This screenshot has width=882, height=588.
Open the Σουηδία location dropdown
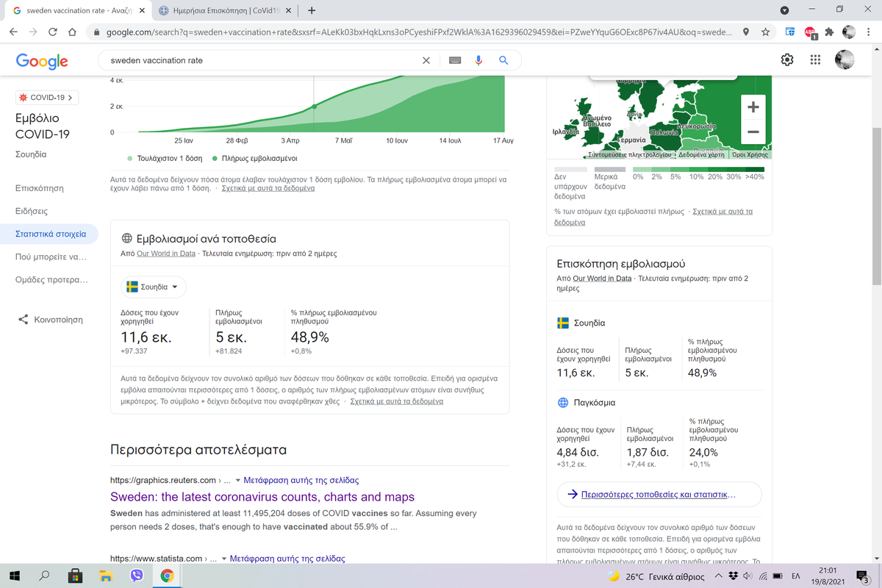(x=154, y=287)
